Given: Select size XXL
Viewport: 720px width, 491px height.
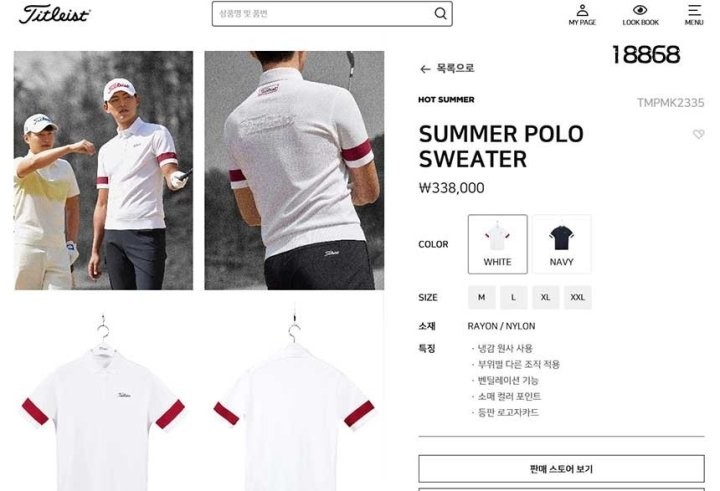Looking at the screenshot, I should (x=578, y=297).
